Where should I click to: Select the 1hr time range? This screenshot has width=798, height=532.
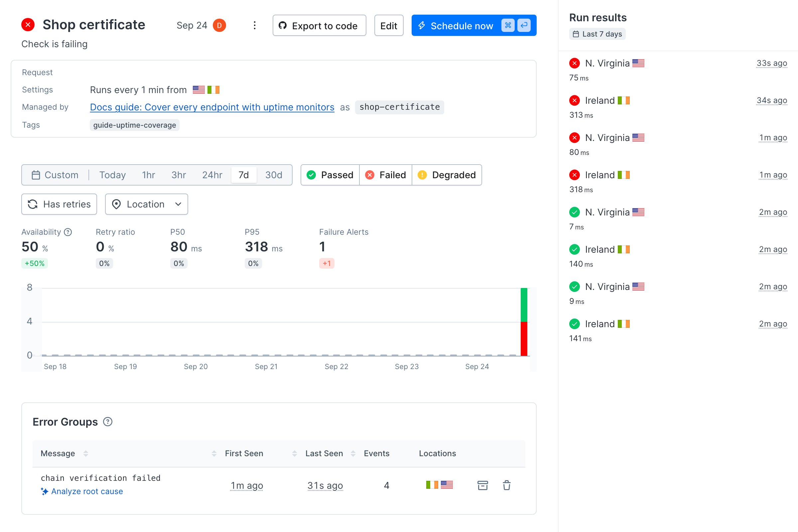tap(148, 175)
